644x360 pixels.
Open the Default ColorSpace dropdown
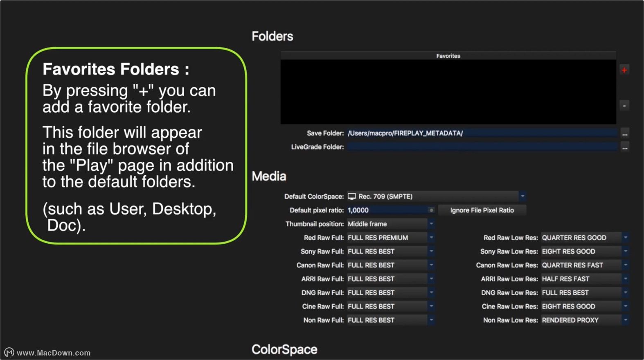436,197
